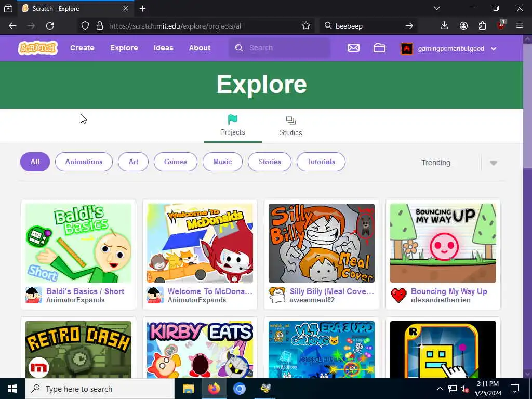Open the About page
Image resolution: width=532 pixels, height=399 pixels.
(x=200, y=48)
